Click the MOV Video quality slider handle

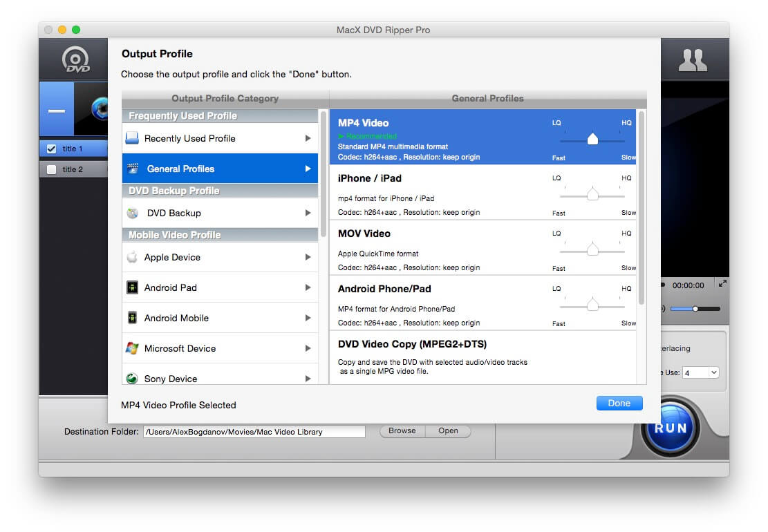(592, 249)
